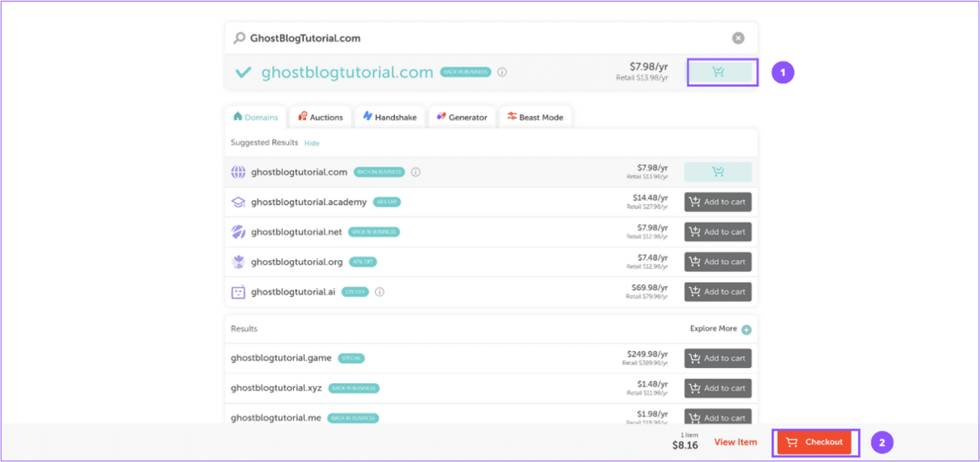The image size is (980, 462).
Task: Open the info tooltip next to ghostblogtutorial.com
Action: tap(501, 72)
